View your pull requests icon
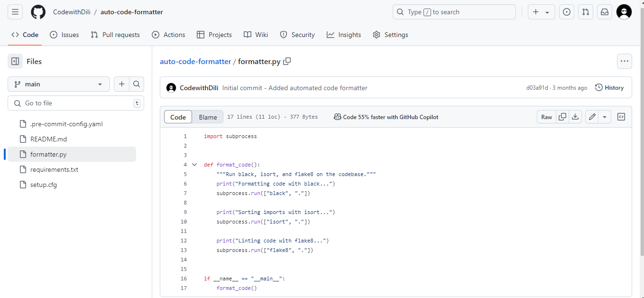This screenshot has width=644, height=298. pos(585,12)
